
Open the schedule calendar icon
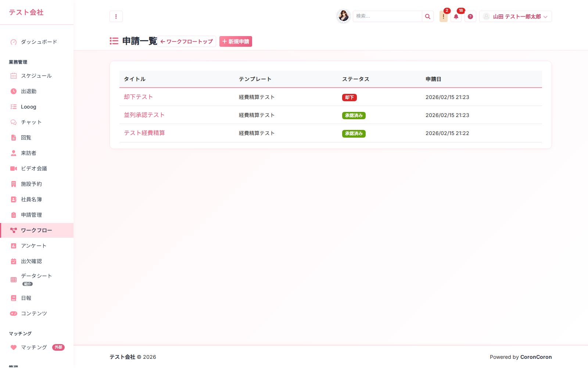pos(14,76)
